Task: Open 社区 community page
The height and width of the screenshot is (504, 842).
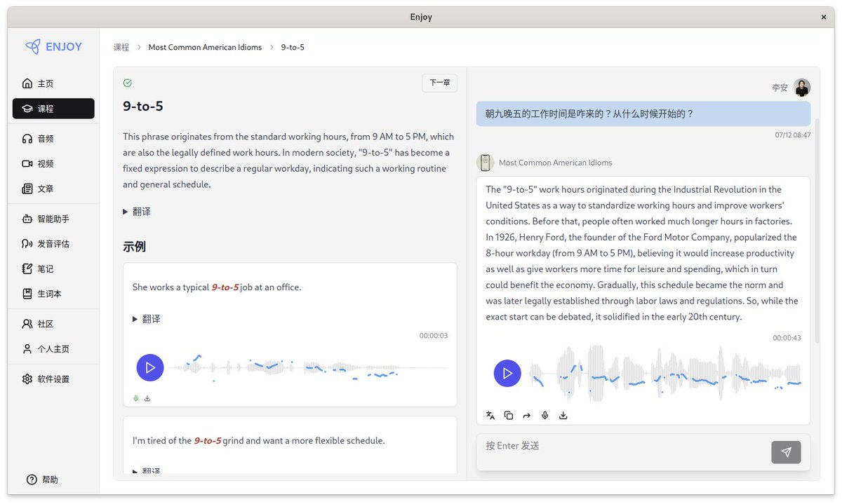Action: (53, 324)
